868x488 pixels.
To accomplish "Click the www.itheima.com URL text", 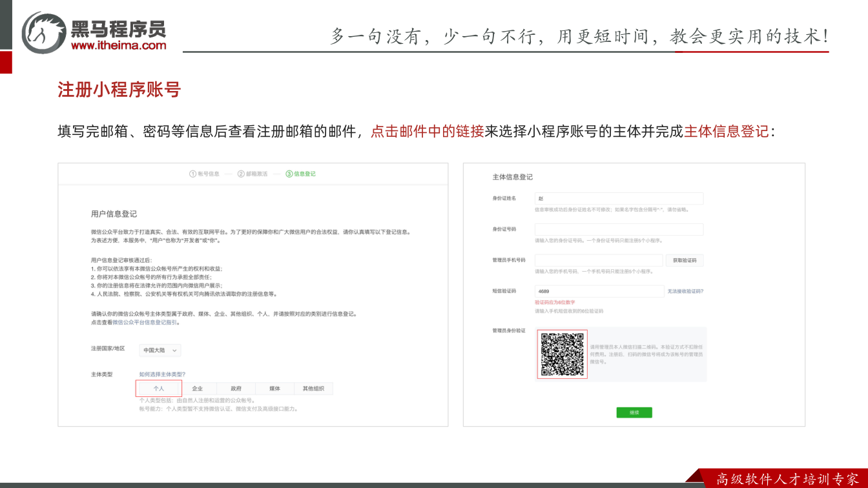I will tap(118, 45).
